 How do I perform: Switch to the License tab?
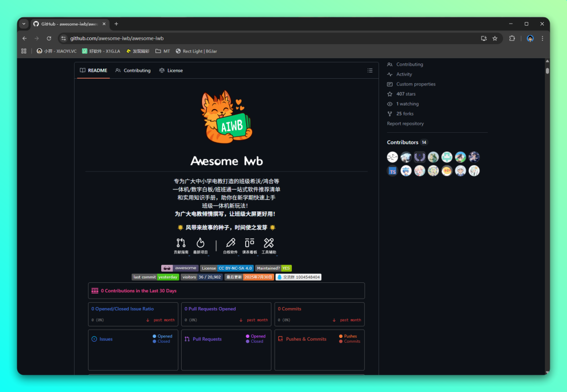pos(171,70)
